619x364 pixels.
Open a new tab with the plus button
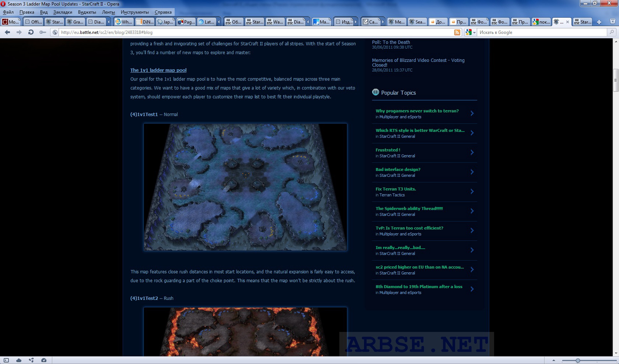point(599,22)
